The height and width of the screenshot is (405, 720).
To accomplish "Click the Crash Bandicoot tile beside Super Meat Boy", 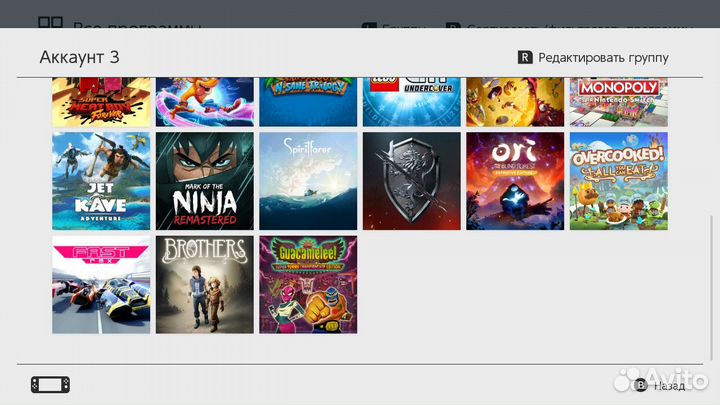I will pyautogui.click(x=204, y=102).
